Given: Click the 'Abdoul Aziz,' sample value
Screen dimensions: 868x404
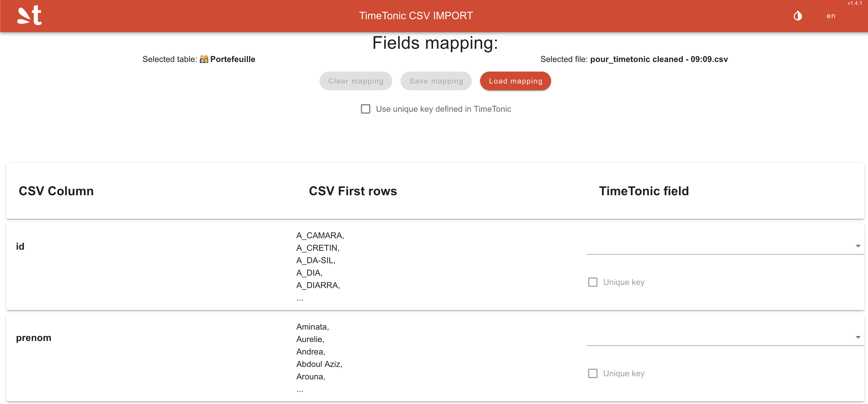Looking at the screenshot, I should tap(319, 364).
